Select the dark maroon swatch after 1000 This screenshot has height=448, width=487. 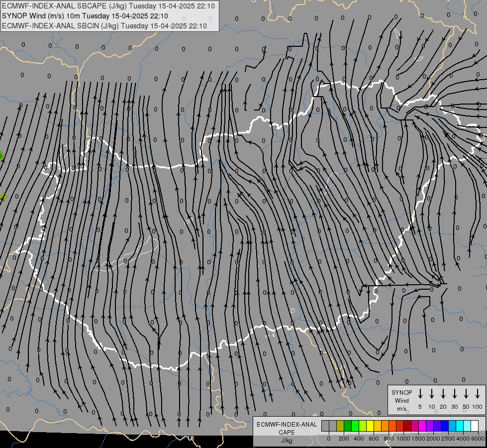pyautogui.click(x=407, y=426)
